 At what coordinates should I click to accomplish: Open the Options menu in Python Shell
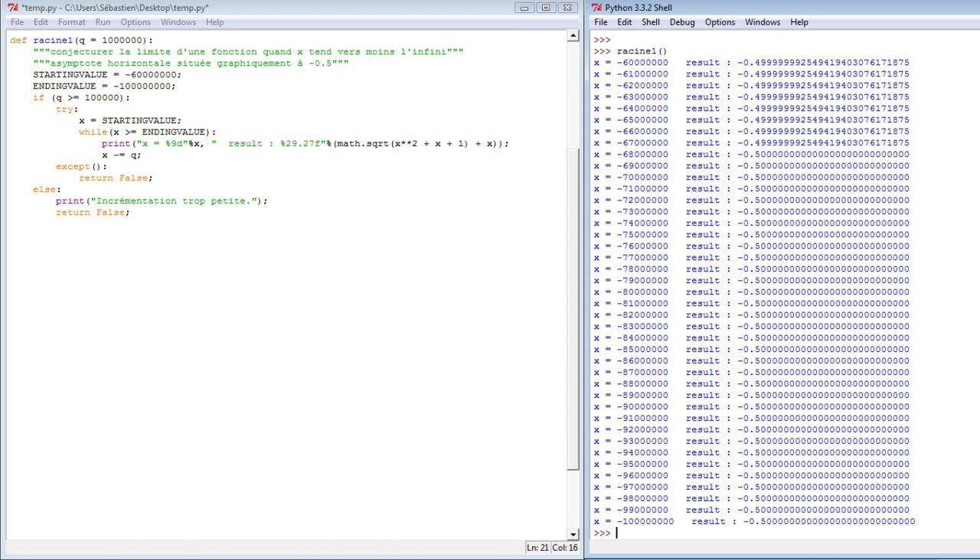tap(720, 22)
